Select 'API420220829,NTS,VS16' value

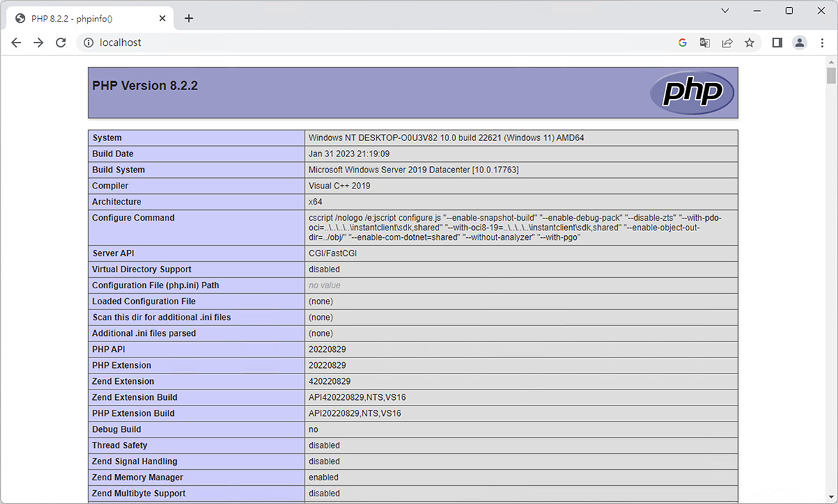(358, 398)
